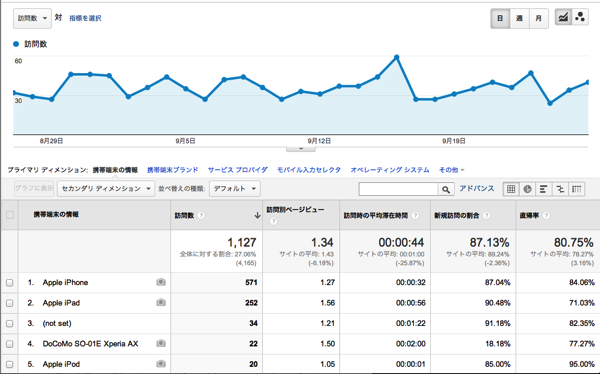Switch to オペレーティング システム dimension
The height and width of the screenshot is (374, 600).
pos(390,170)
